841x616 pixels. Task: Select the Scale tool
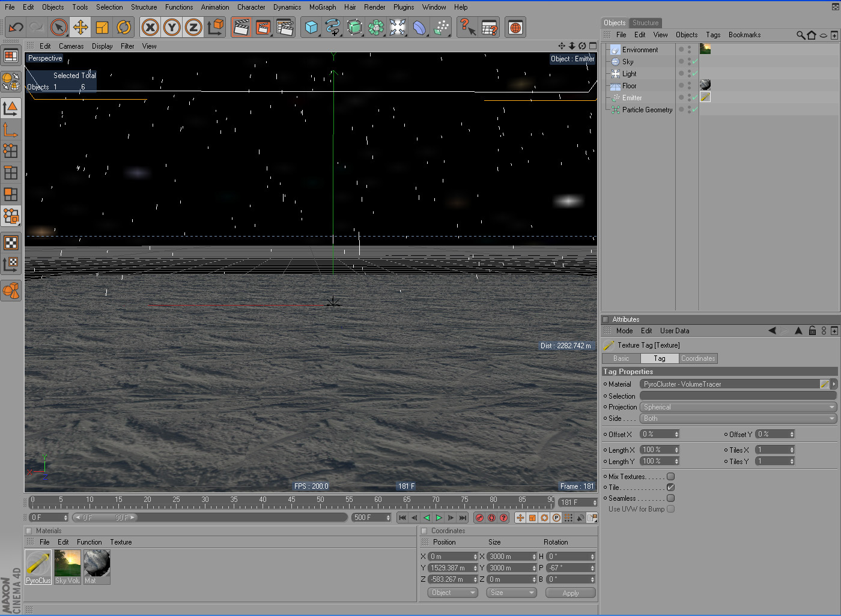click(x=102, y=28)
